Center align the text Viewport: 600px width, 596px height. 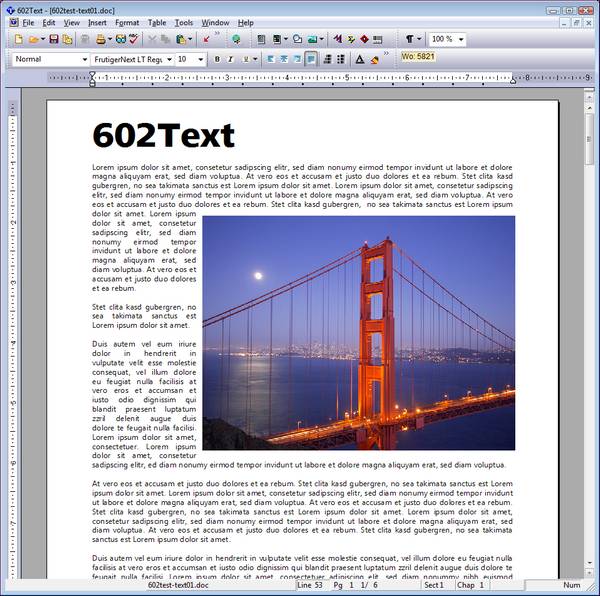click(284, 59)
